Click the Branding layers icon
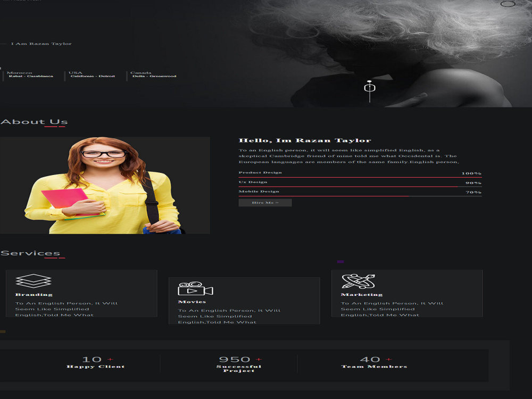Screen dimensions: 532x399 tap(33, 281)
